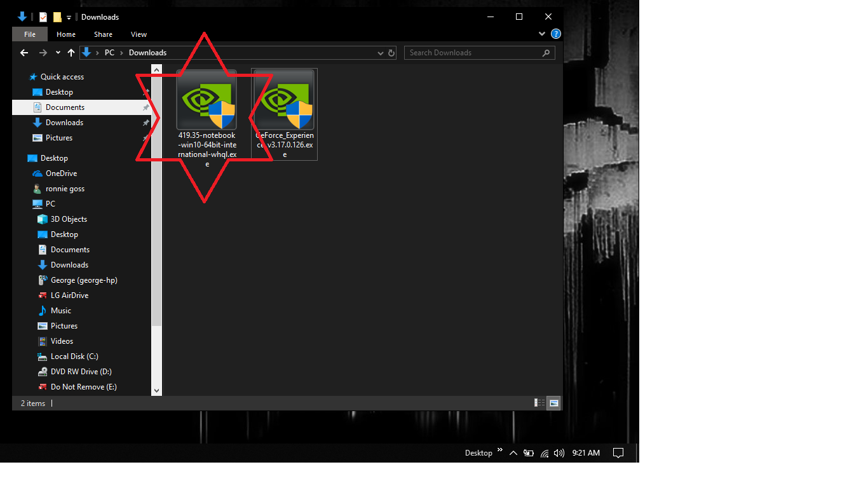
Task: Click the navigation pane scroll down arrow
Action: [x=157, y=390]
